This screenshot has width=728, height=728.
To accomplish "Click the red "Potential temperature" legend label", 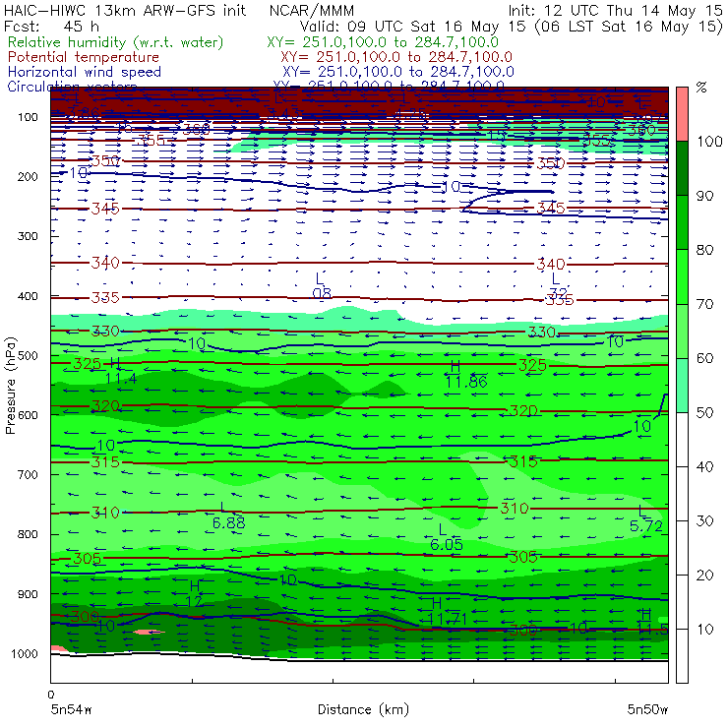I will [x=84, y=57].
